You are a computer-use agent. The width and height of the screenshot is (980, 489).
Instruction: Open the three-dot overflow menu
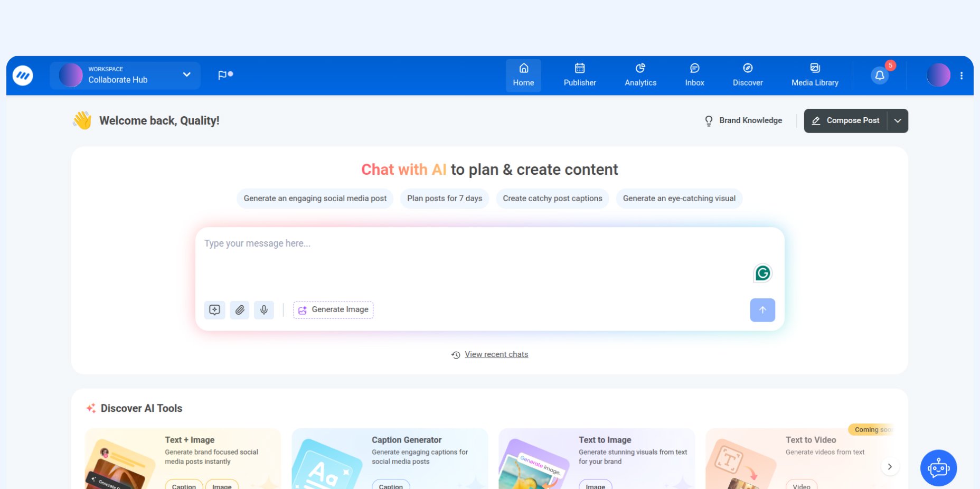coord(961,75)
